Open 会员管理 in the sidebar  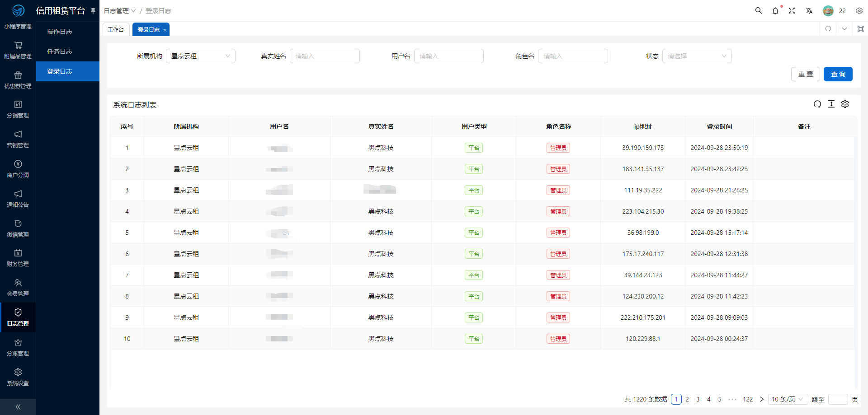coord(18,288)
